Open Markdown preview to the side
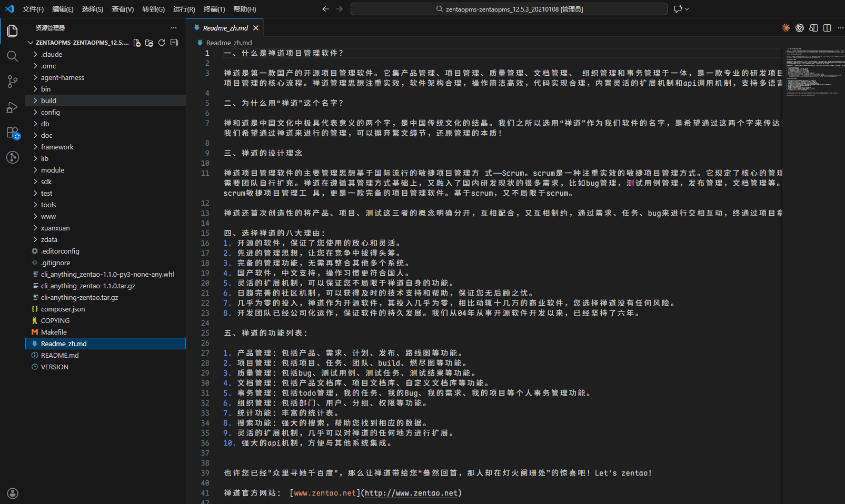Viewport: 845px width, 504px height. (x=813, y=28)
